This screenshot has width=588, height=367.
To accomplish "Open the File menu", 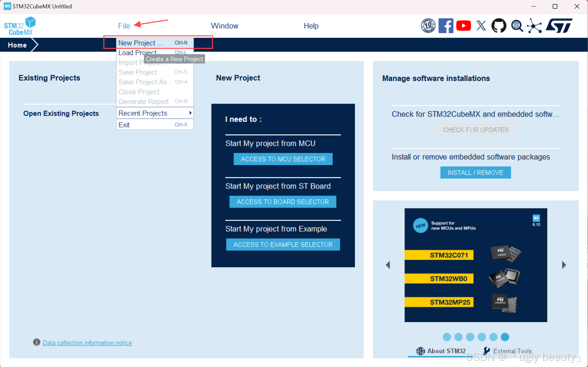I will point(124,26).
